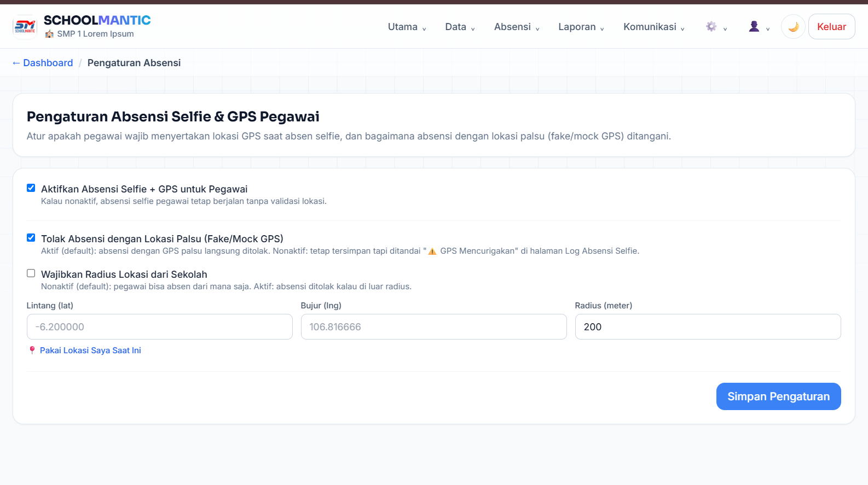The height and width of the screenshot is (485, 868).
Task: Uncheck Tolak Absensi dengan Lokasi Palsu checkbox
Action: (x=31, y=238)
